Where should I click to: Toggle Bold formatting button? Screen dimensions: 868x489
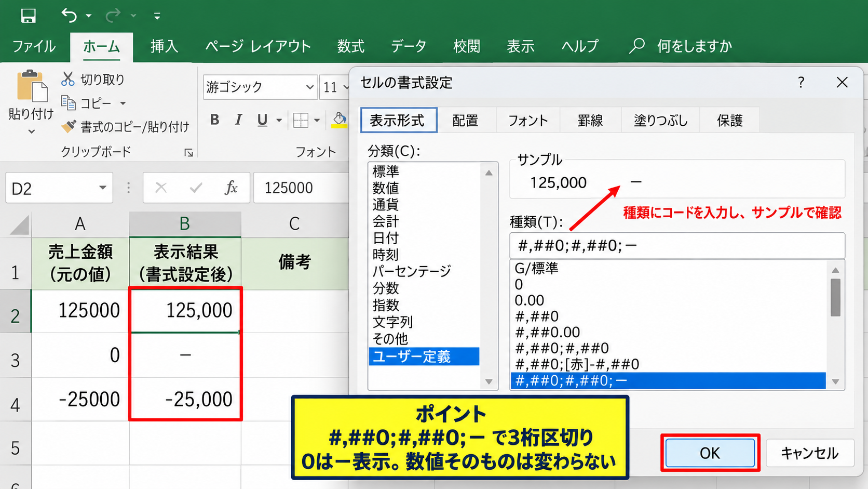pos(214,120)
